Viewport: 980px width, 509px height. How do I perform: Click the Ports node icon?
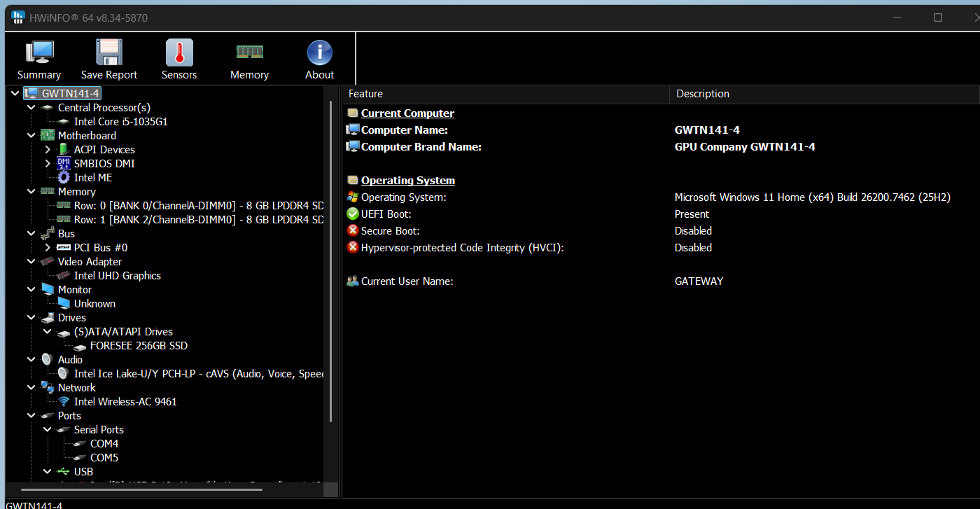[48, 416]
